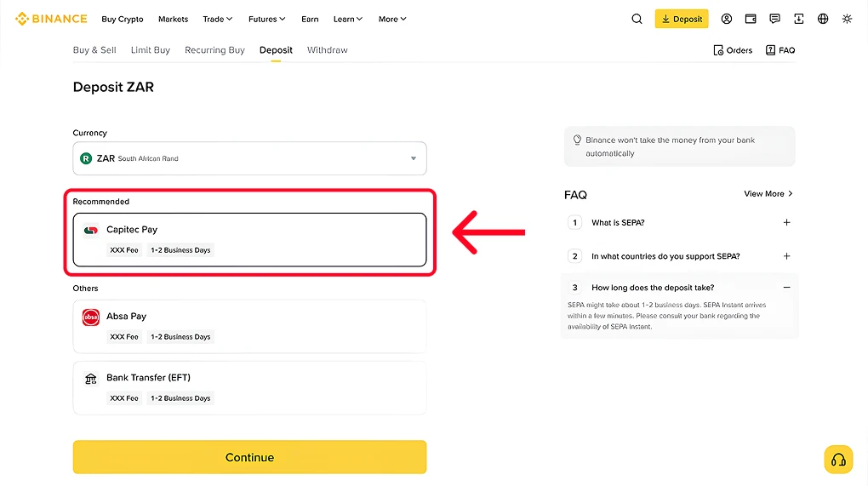
Task: Open the More menu dropdown
Action: pos(392,19)
